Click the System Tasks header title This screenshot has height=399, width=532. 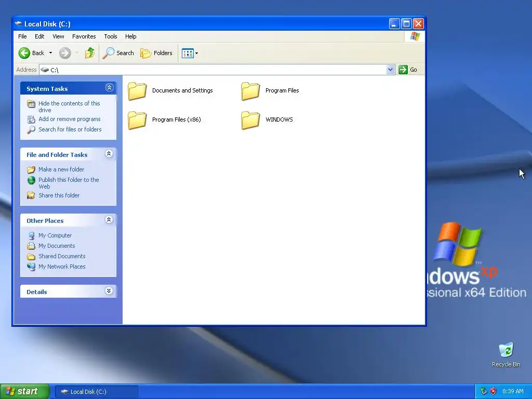(x=47, y=89)
